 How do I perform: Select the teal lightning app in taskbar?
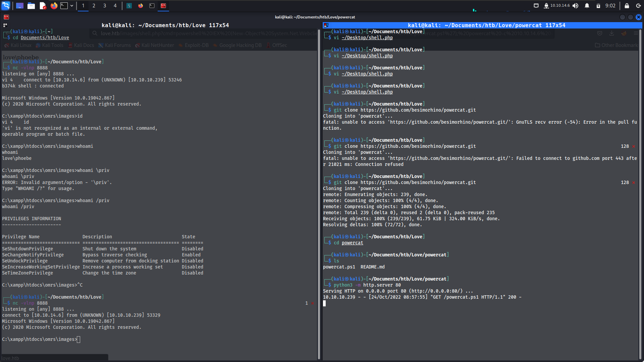(x=129, y=6)
